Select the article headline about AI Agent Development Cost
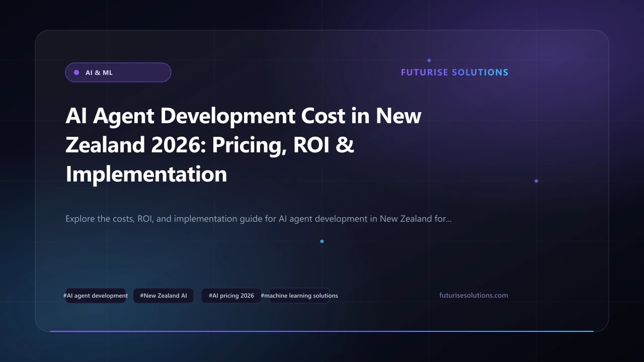 [244, 145]
